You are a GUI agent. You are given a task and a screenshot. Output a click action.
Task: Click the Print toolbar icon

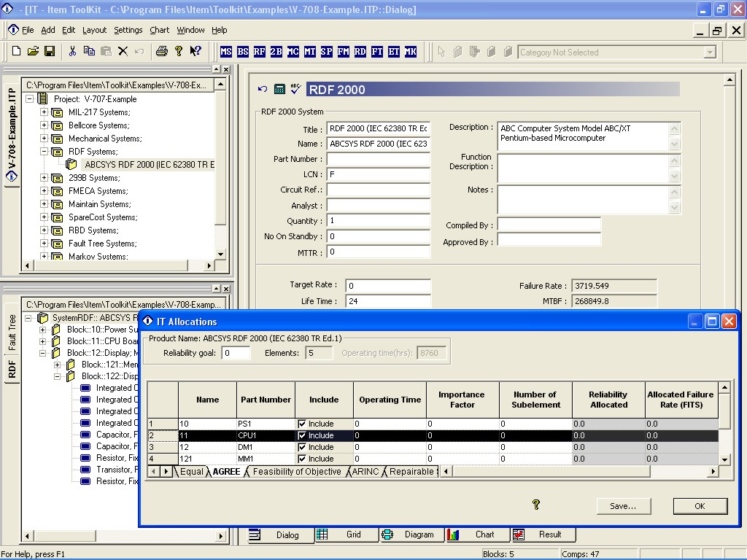(161, 51)
